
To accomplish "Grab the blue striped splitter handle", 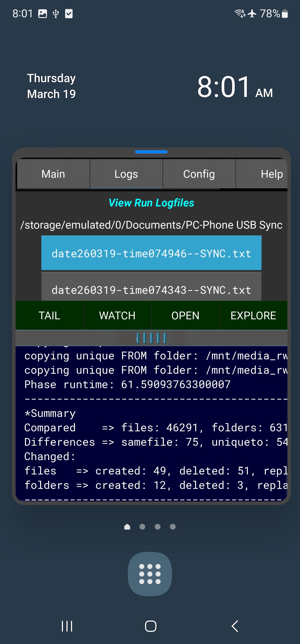I will tap(151, 338).
